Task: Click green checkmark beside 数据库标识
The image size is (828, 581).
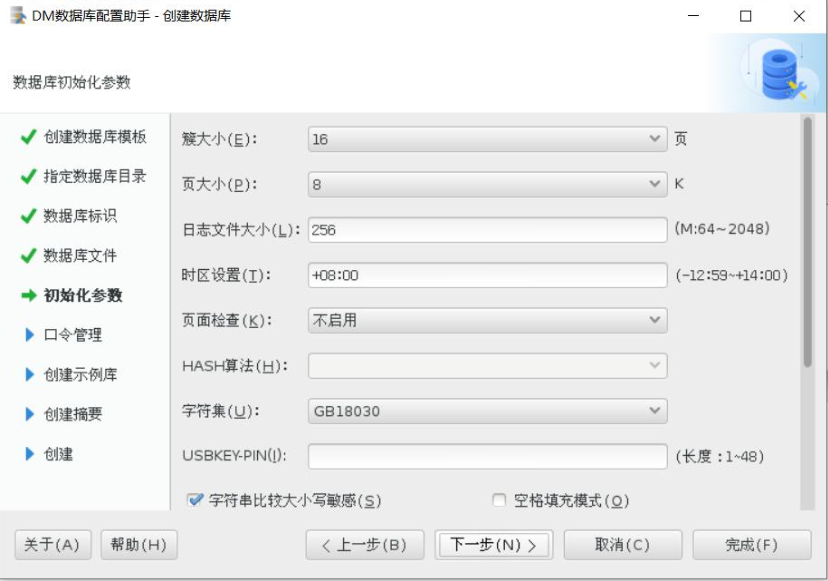Action: [x=29, y=216]
